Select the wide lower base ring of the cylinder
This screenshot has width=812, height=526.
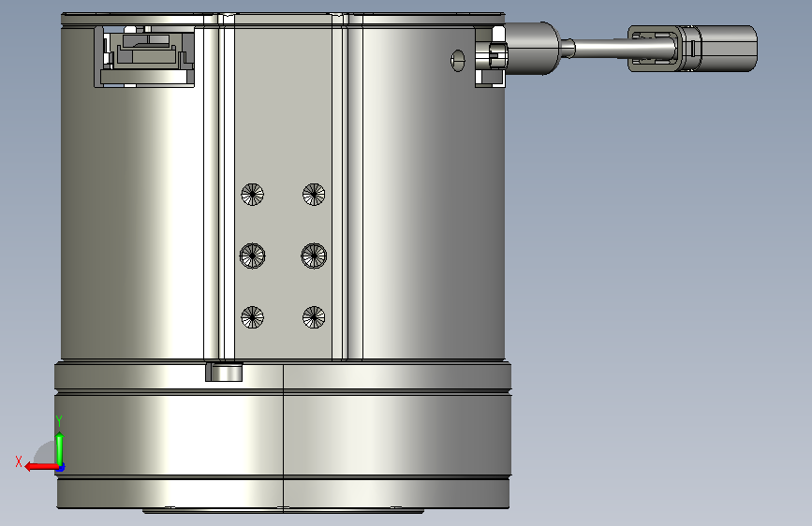point(283,435)
